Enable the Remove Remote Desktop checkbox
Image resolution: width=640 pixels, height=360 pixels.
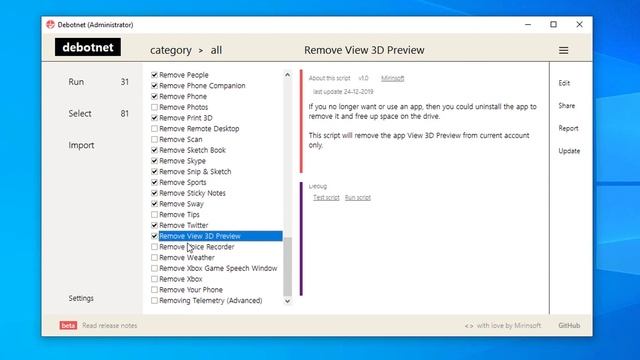point(154,129)
